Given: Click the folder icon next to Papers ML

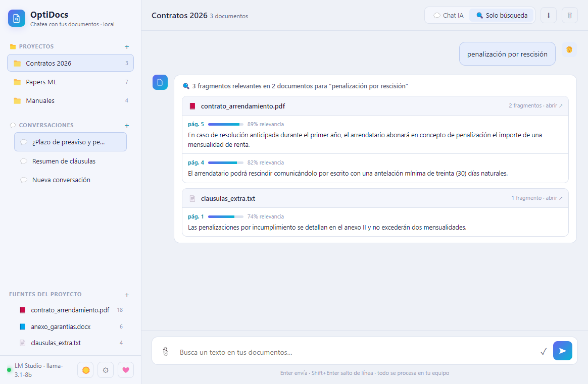Looking at the screenshot, I should point(17,82).
